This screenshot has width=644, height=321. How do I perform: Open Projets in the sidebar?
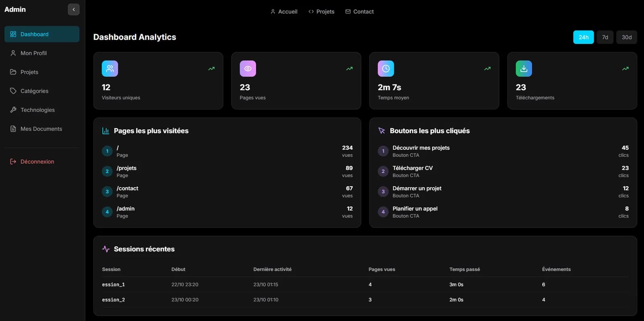[x=42, y=72]
